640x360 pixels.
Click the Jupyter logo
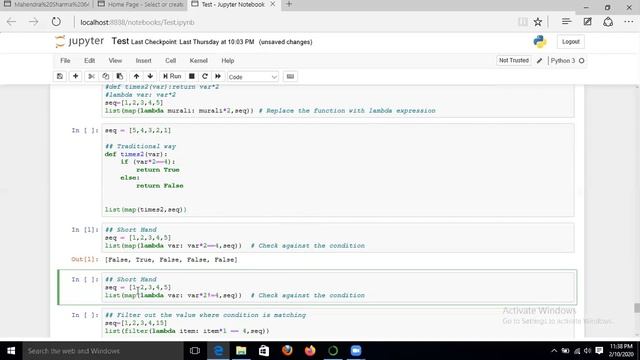coord(80,41)
